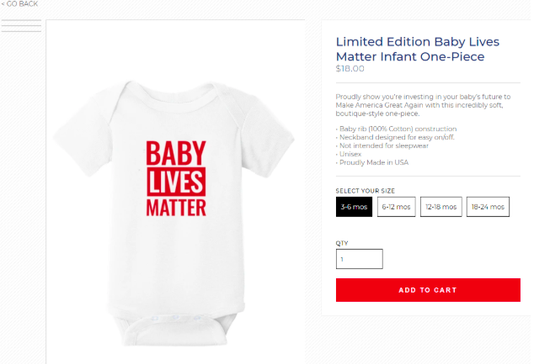Click the $18.00 price
550x364 pixels.
[x=350, y=69]
